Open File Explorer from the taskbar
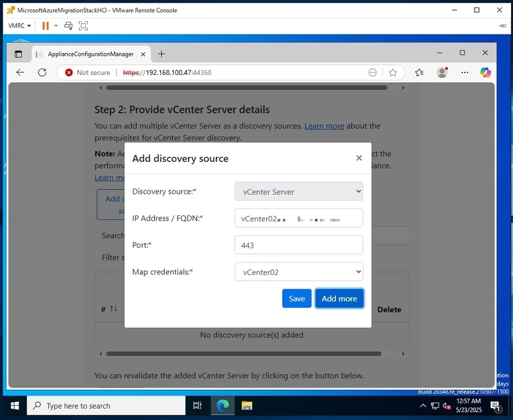This screenshot has width=513, height=420. click(247, 406)
